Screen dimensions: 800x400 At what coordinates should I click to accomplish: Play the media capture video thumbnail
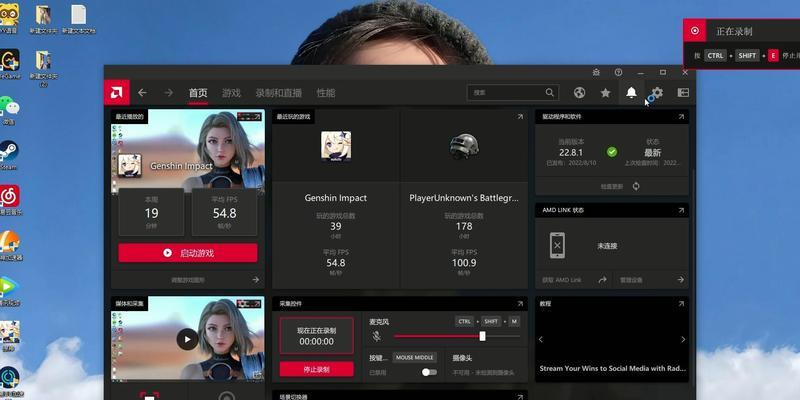tap(187, 339)
